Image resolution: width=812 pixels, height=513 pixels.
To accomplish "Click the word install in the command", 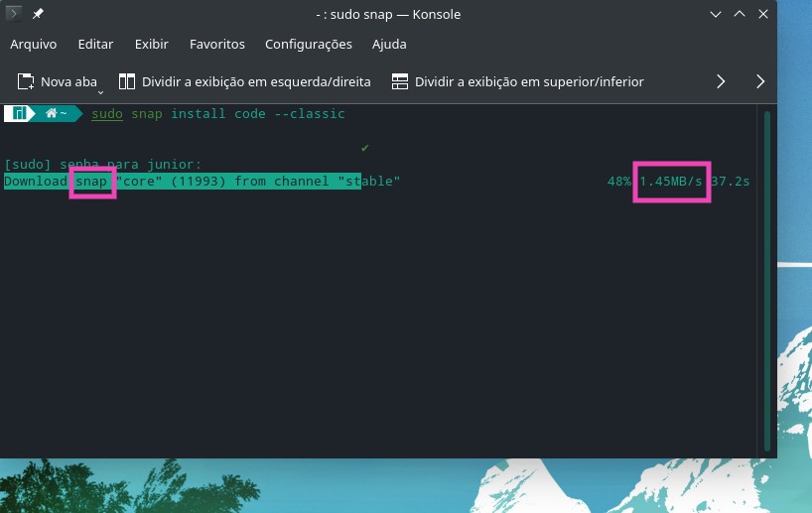I will coord(199,114).
